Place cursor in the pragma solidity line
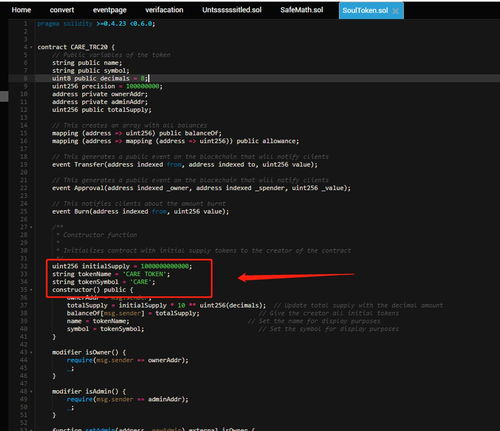500x431 pixels. (96, 24)
